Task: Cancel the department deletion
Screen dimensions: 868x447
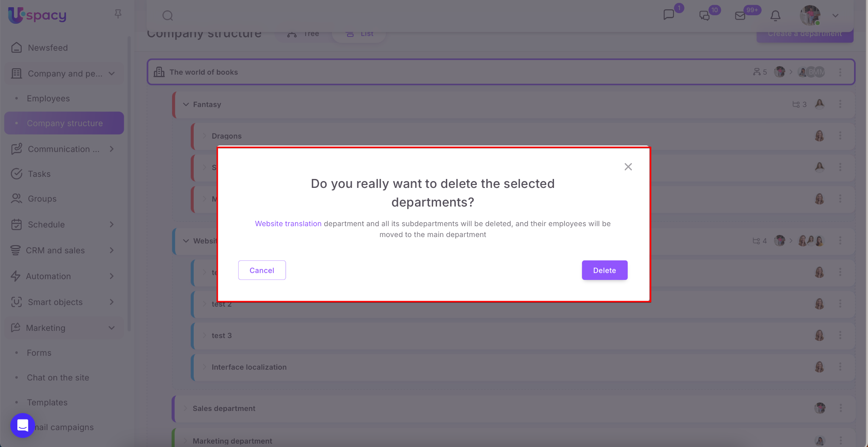Action: click(x=262, y=270)
